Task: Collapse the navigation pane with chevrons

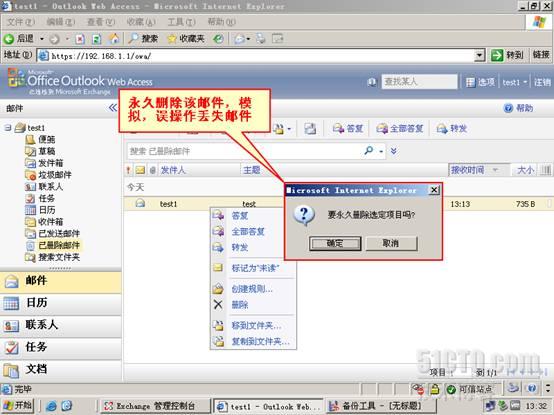Action: 113,108
